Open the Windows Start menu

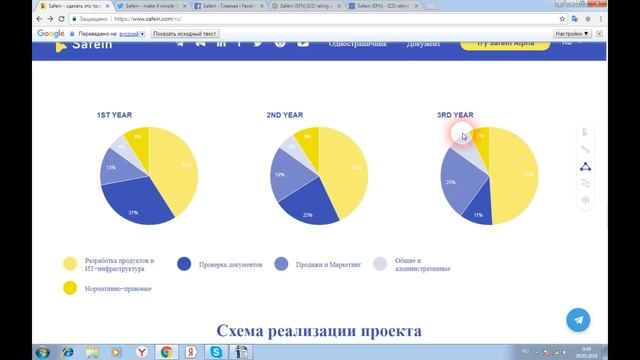[43, 352]
